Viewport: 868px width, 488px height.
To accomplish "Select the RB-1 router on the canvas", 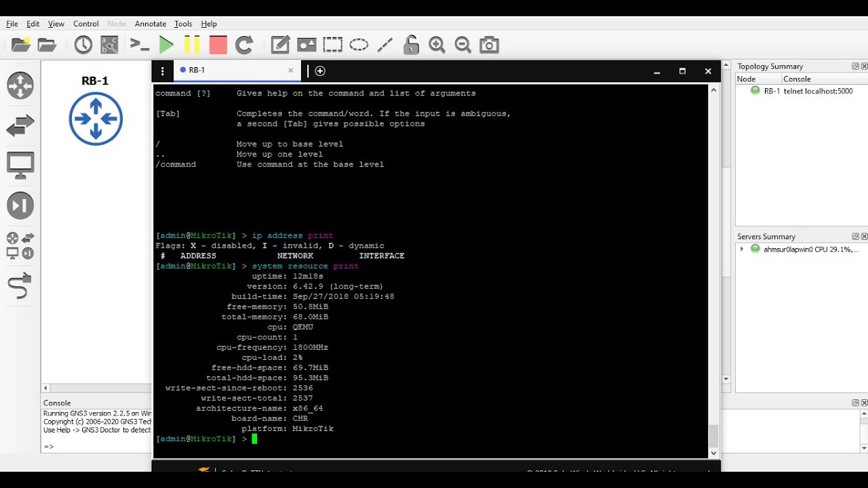I will point(96,118).
